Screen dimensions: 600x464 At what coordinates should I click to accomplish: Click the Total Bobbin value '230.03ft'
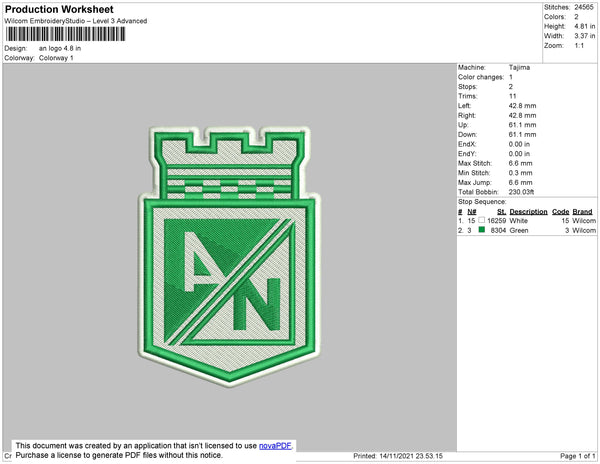coord(521,192)
